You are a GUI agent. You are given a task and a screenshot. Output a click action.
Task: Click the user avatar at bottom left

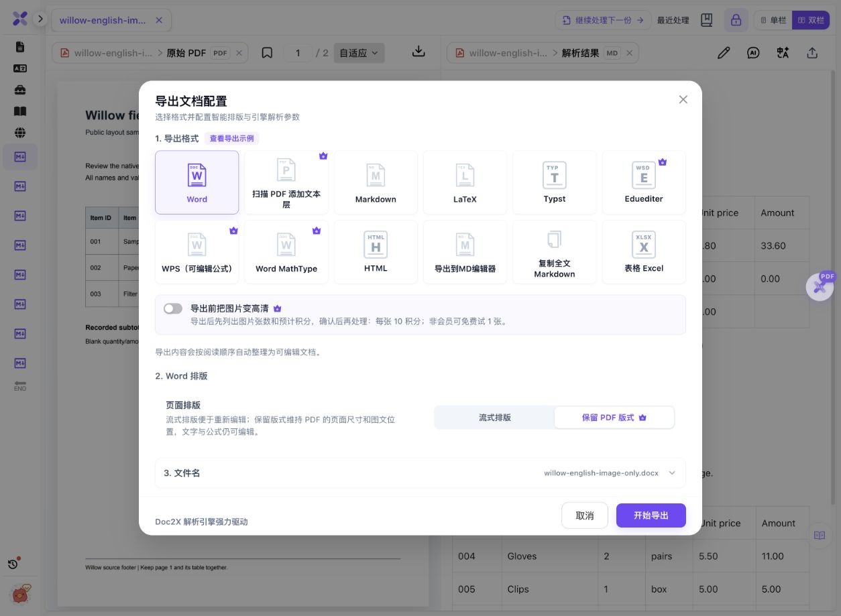[20, 593]
